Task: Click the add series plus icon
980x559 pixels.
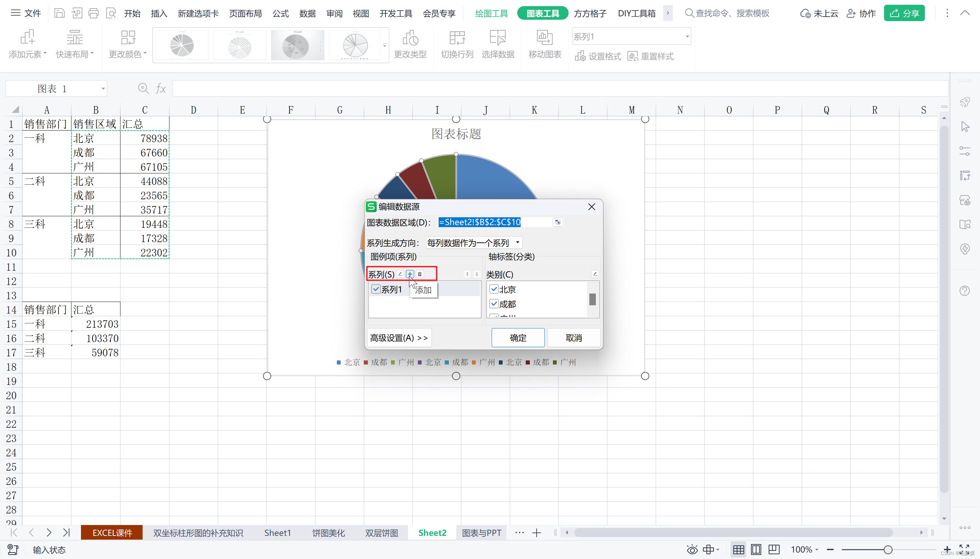Action: [410, 274]
